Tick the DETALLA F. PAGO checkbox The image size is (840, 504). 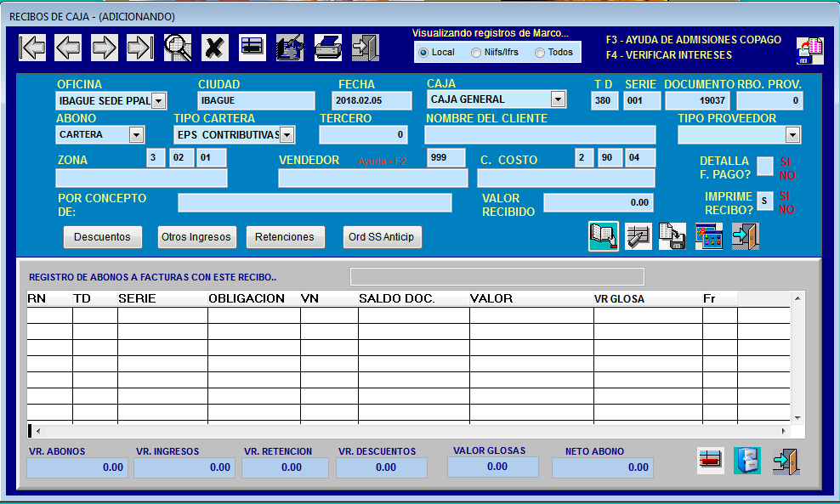point(765,167)
